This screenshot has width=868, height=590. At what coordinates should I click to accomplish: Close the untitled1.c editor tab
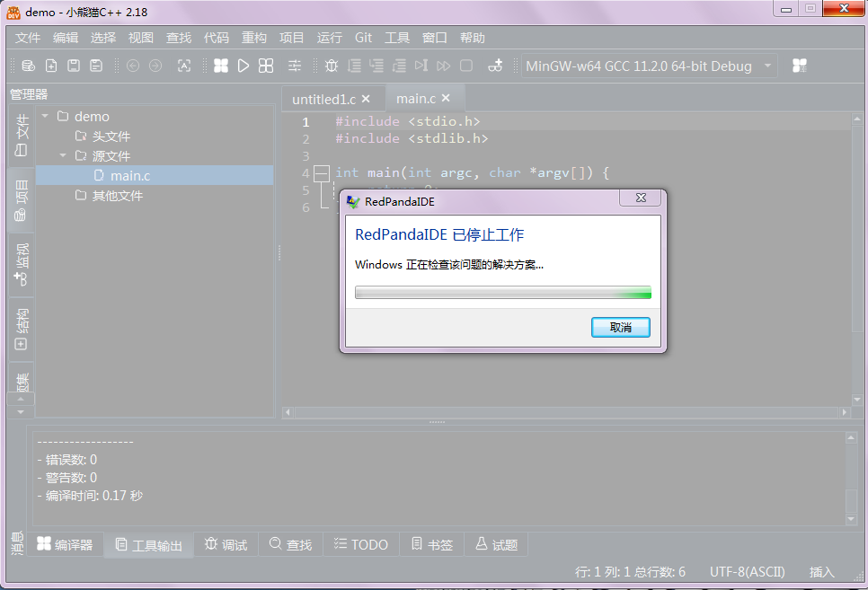[366, 99]
